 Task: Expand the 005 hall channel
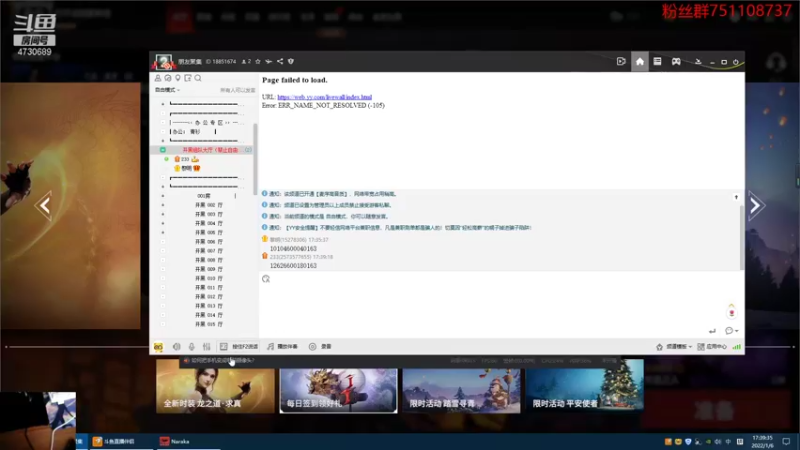(x=163, y=233)
